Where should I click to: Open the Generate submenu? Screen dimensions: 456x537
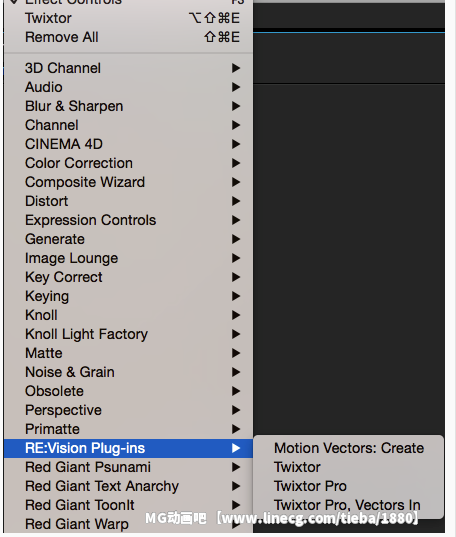click(128, 239)
